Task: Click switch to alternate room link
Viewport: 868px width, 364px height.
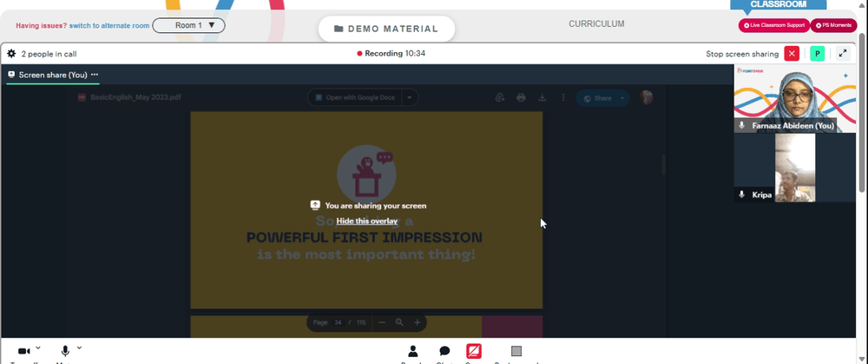Action: 109,25
